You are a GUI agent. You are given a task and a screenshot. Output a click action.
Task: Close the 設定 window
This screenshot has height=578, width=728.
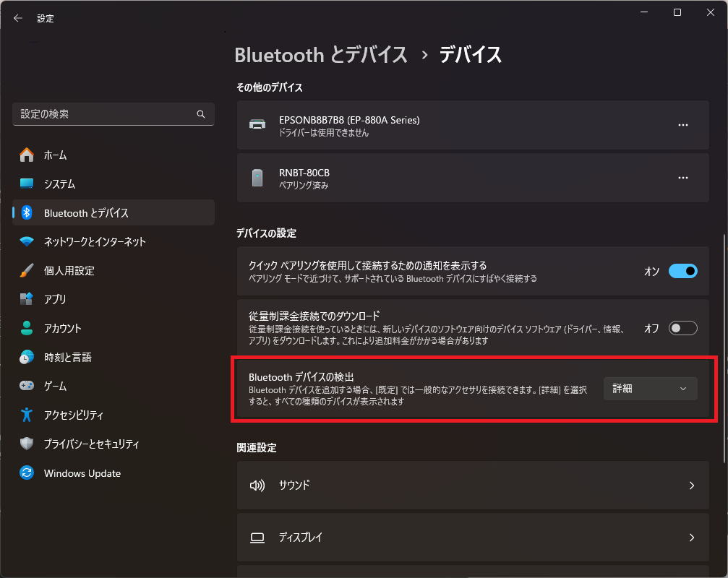coord(711,12)
